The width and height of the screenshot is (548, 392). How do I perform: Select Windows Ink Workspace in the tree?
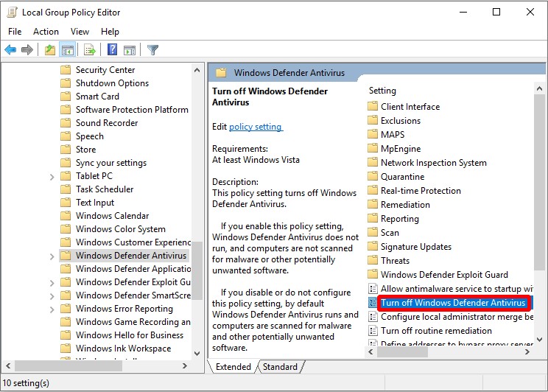tap(123, 349)
